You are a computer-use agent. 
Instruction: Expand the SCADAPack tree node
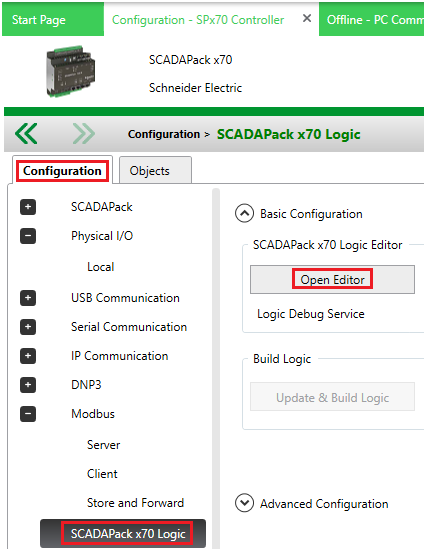click(x=28, y=207)
